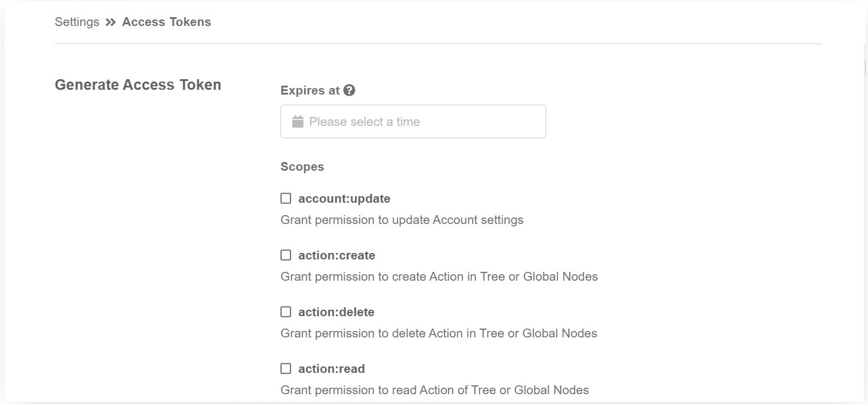
Task: Check the action:delete scope checkbox
Action: 286,312
